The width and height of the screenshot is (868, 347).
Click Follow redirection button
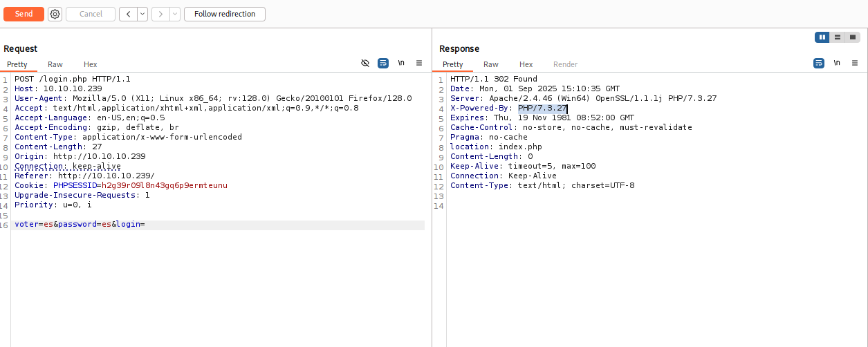pos(225,14)
